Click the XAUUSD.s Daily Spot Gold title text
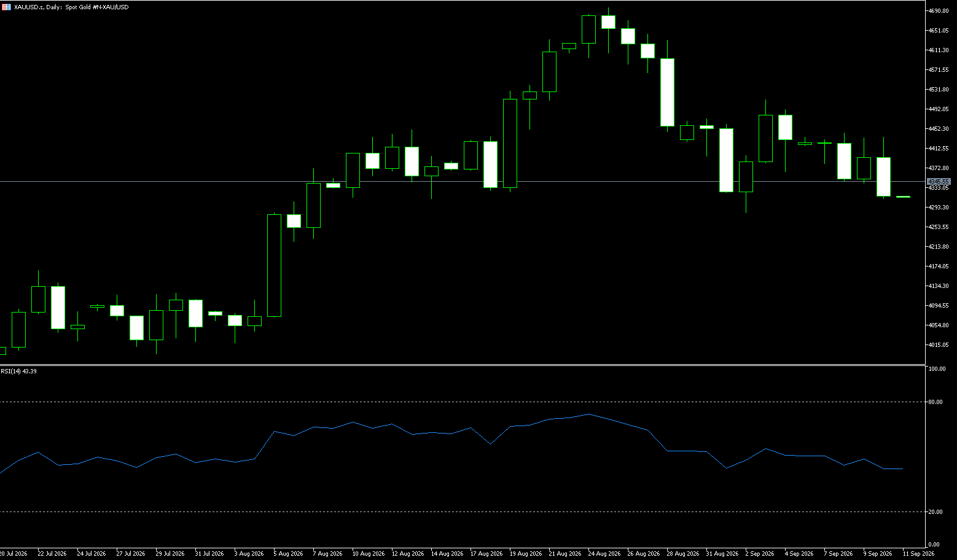This screenshot has width=957, height=560. pyautogui.click(x=71, y=7)
